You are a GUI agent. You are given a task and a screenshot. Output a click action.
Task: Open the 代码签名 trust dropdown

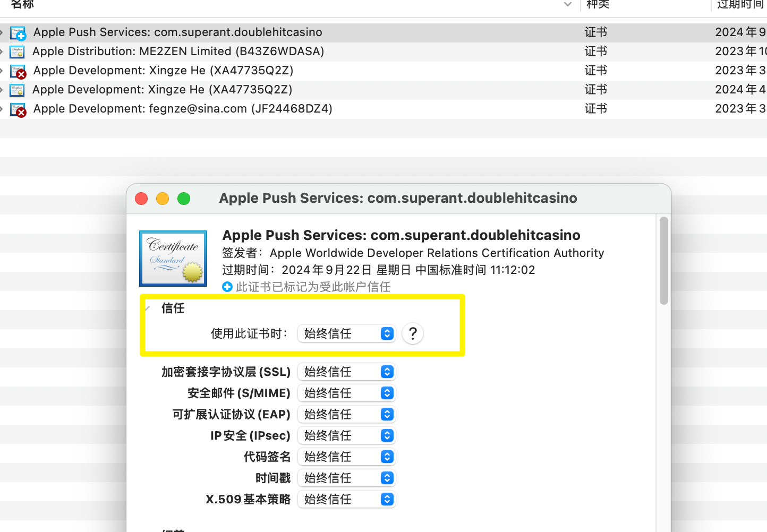pos(347,457)
